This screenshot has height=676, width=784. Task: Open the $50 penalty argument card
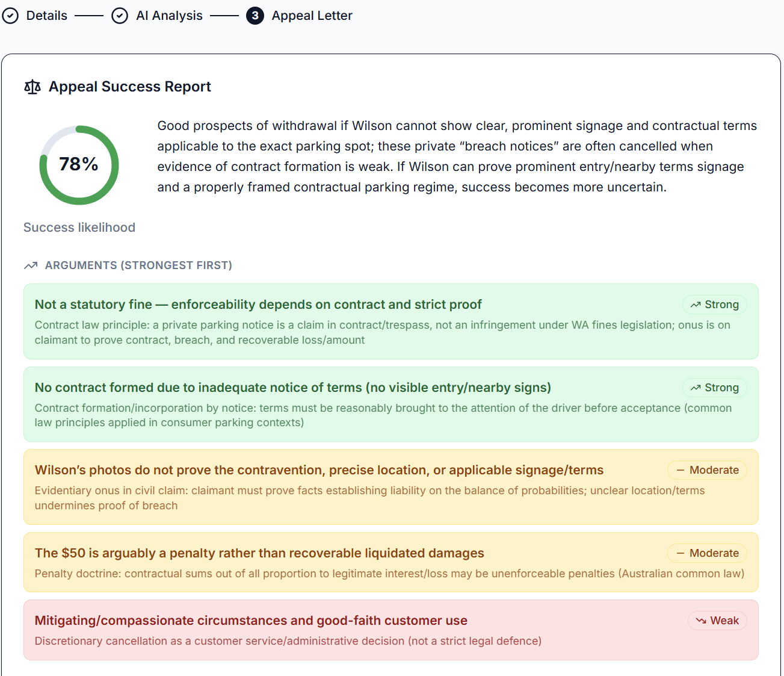pos(259,553)
